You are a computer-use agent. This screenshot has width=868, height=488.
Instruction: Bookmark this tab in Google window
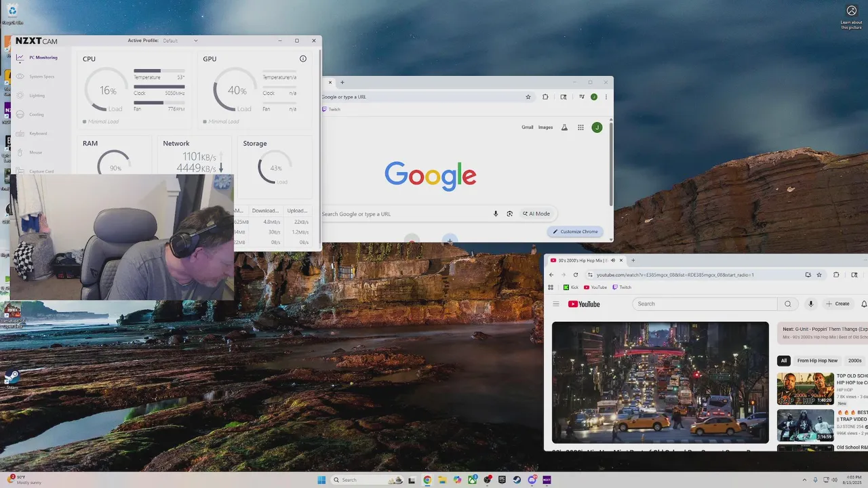(x=528, y=97)
